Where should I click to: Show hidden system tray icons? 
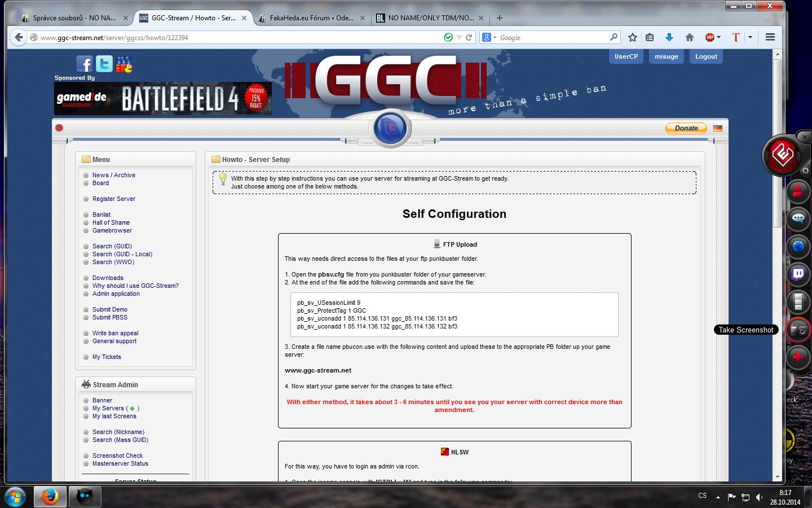pyautogui.click(x=718, y=497)
